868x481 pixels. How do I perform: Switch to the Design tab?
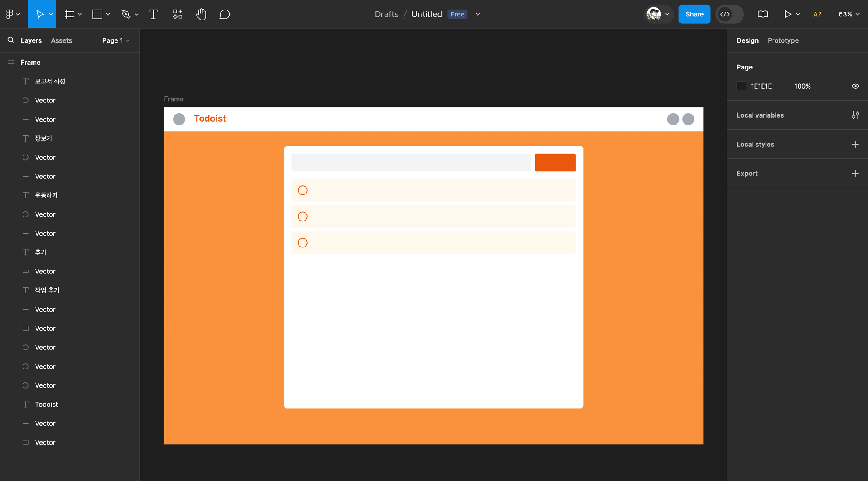[747, 40]
